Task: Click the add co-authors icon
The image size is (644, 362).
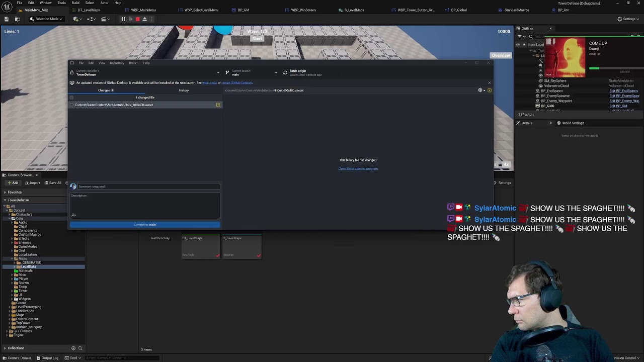Action: (x=73, y=215)
